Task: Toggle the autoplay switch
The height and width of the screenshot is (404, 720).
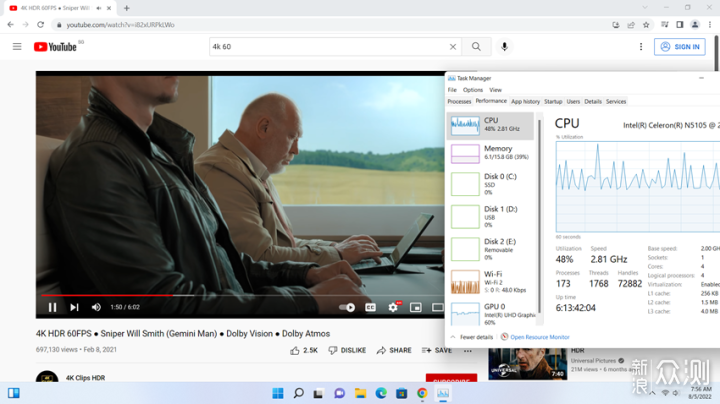Action: pyautogui.click(x=347, y=307)
